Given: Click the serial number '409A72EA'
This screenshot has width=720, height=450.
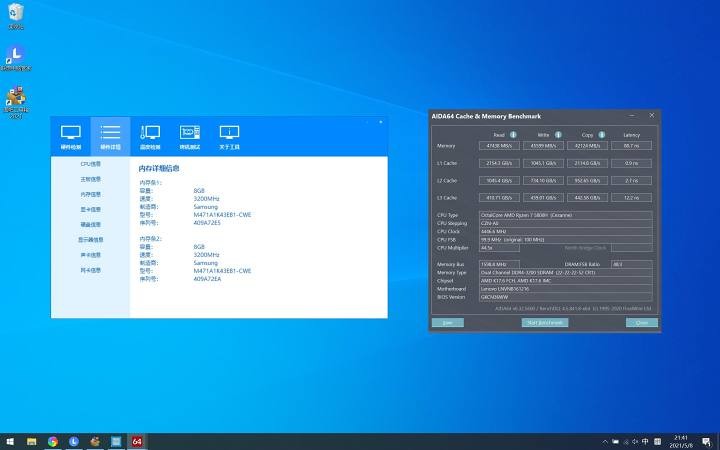Looking at the screenshot, I should (207, 279).
